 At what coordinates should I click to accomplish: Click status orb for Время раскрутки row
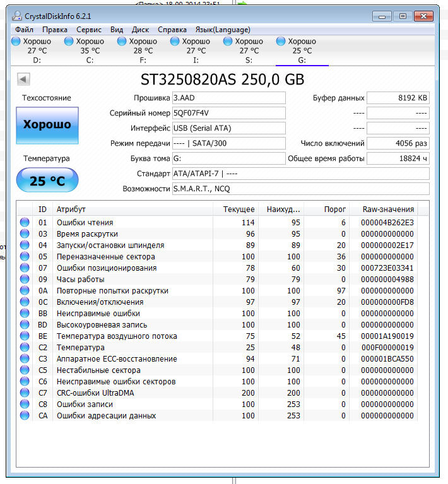(25, 233)
